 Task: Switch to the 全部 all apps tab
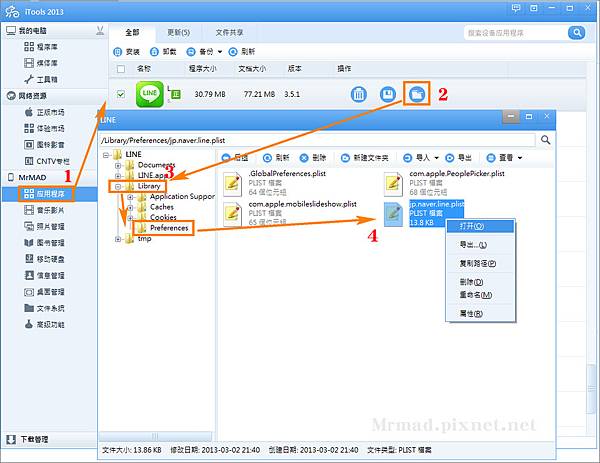coord(132,33)
